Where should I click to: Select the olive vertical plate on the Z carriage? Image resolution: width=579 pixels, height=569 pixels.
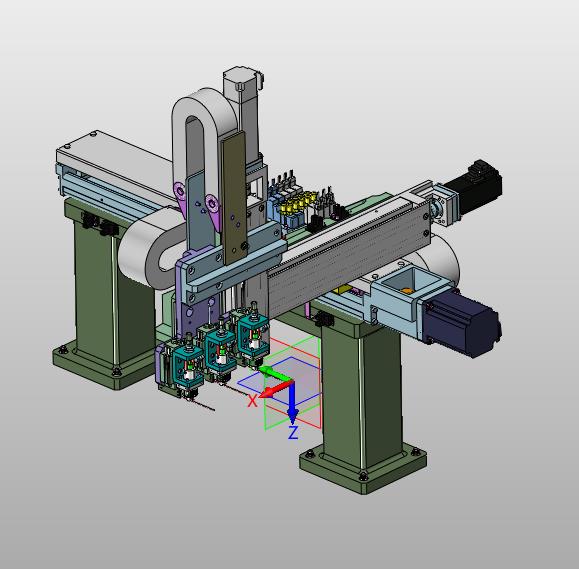pyautogui.click(x=234, y=198)
